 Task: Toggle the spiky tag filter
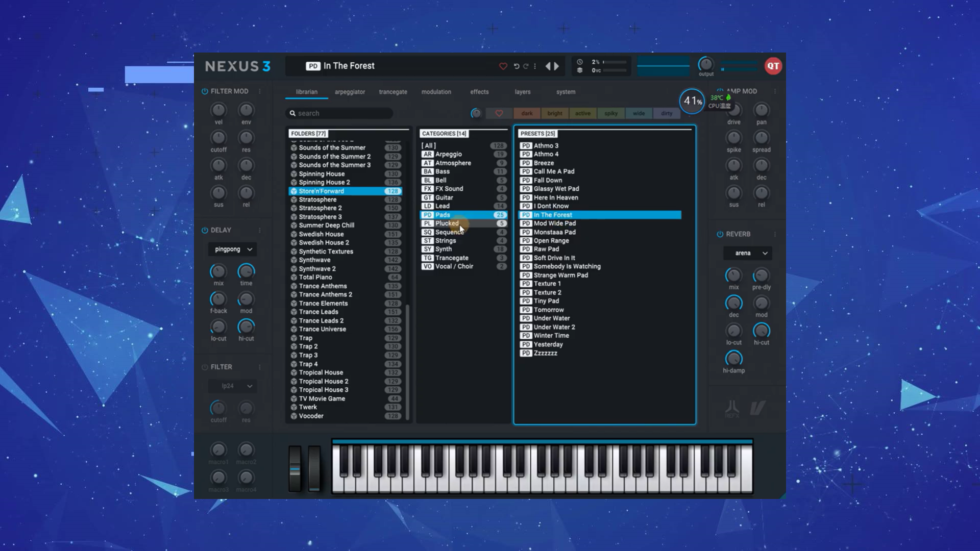[611, 113]
